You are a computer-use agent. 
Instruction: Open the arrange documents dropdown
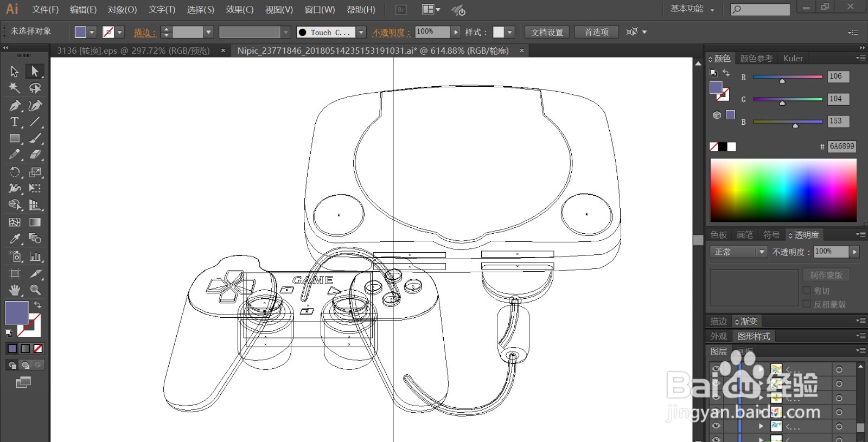pyautogui.click(x=431, y=9)
